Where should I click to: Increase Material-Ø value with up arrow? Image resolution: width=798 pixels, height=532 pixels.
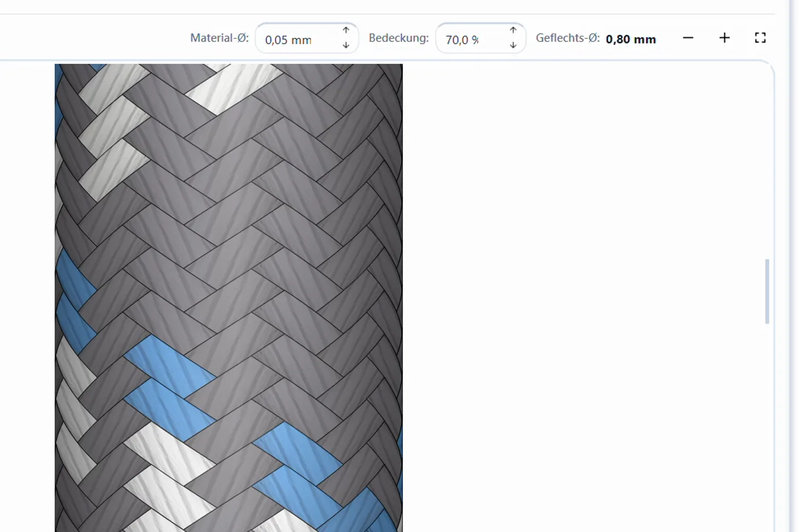coord(346,30)
